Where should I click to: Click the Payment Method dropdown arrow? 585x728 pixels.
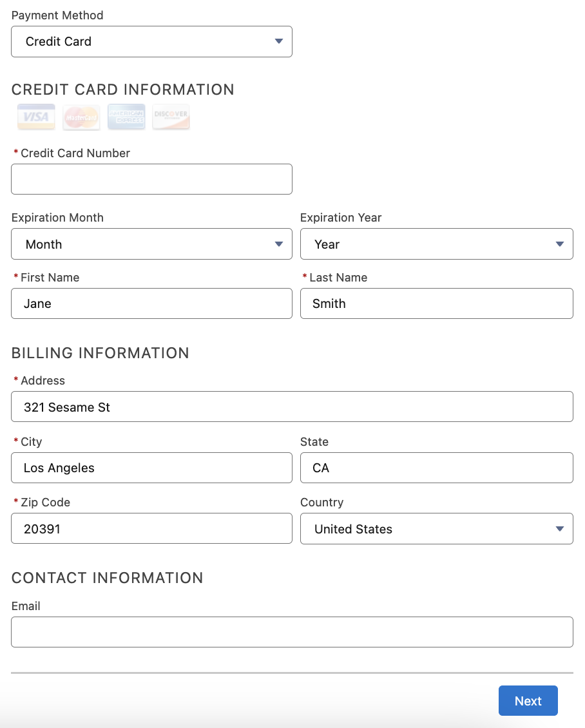click(279, 41)
